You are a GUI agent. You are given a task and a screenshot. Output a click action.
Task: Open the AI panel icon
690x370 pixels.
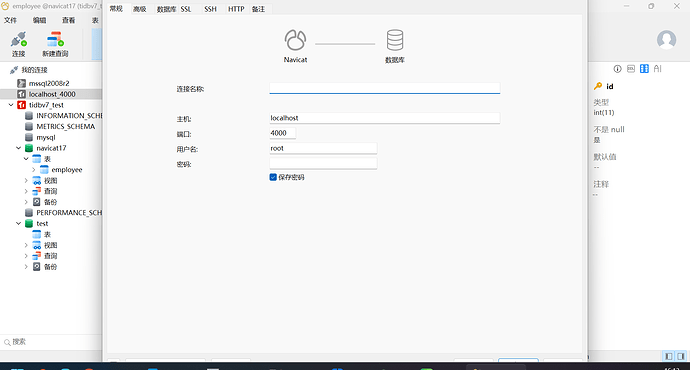coord(657,69)
